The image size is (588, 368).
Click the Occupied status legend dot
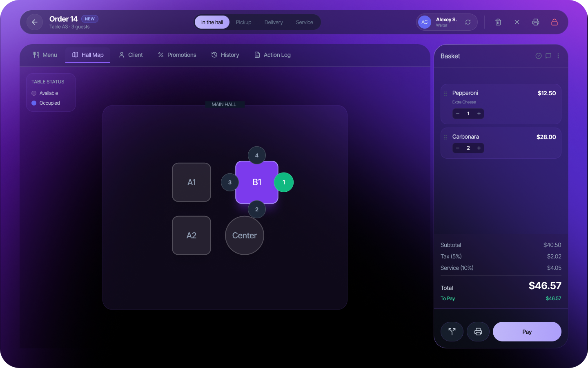(x=34, y=103)
